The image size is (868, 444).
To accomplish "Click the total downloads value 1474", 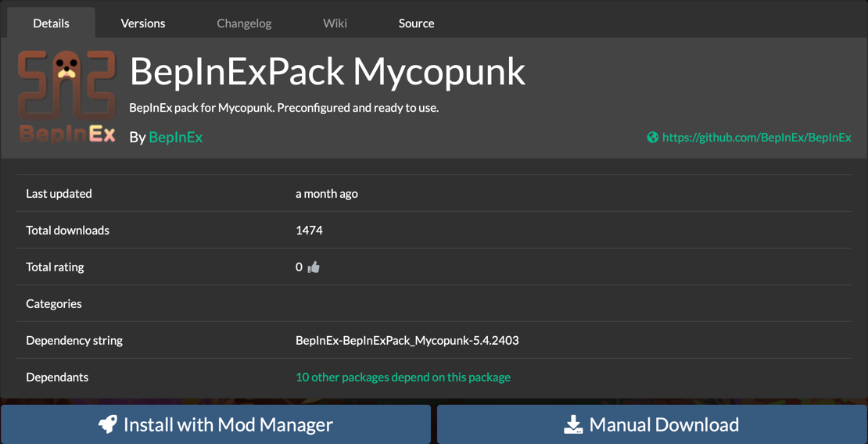I will [309, 231].
